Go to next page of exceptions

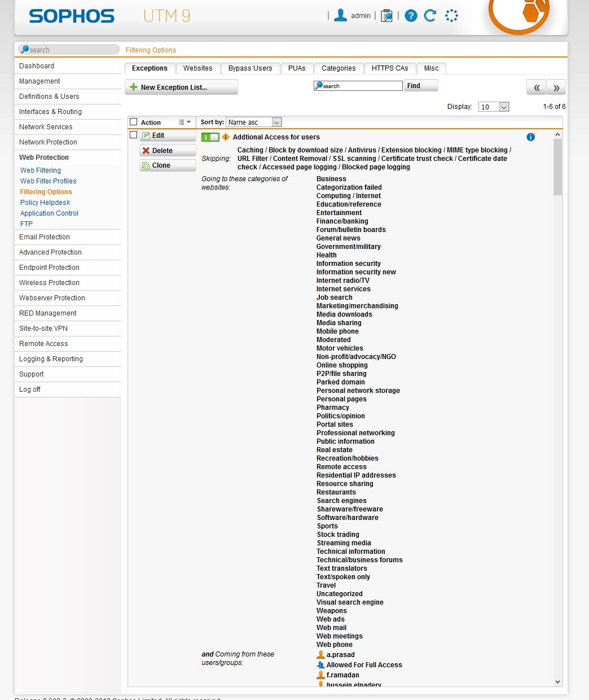(556, 88)
